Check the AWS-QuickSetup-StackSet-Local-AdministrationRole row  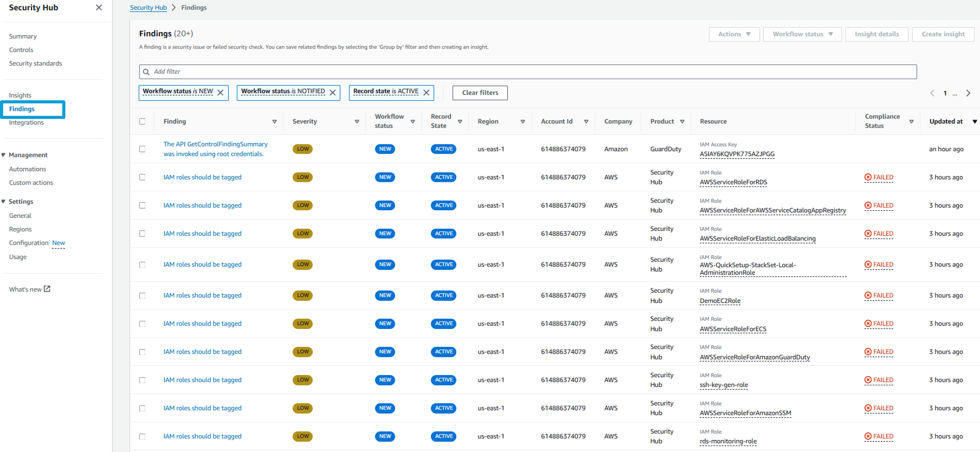[x=142, y=264]
